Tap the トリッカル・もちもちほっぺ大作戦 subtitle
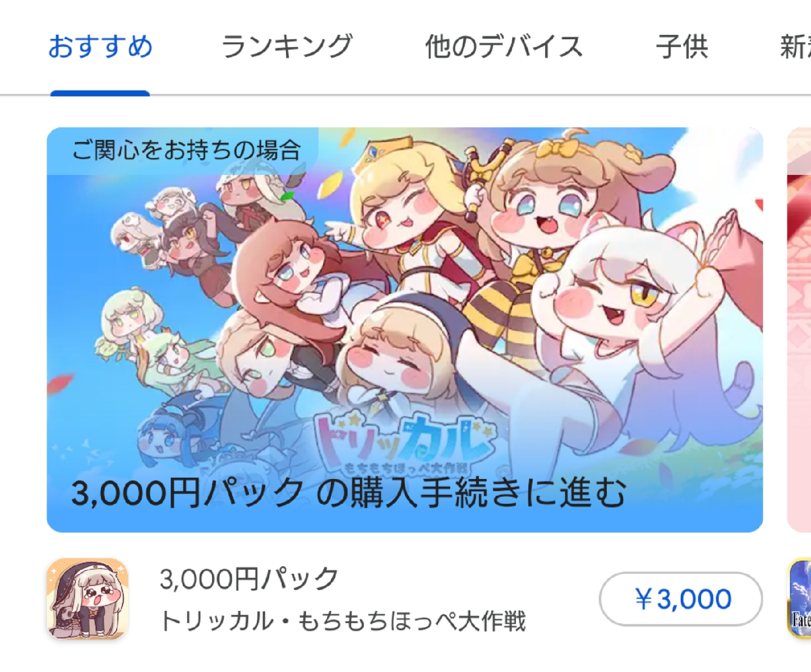The height and width of the screenshot is (672, 811). click(343, 621)
